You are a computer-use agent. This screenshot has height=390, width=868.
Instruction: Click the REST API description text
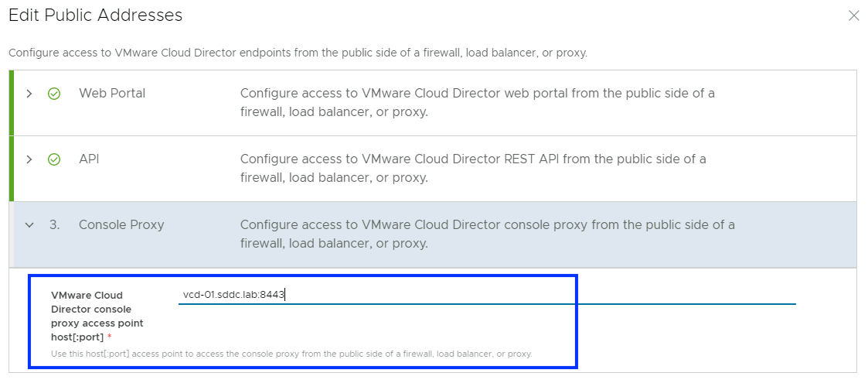click(x=473, y=168)
